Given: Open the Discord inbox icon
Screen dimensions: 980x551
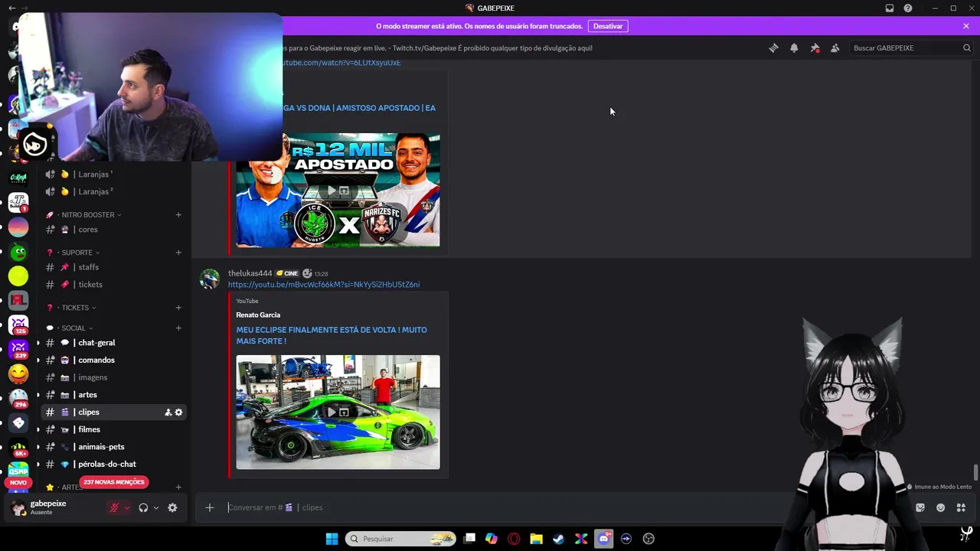Looking at the screenshot, I should [x=890, y=8].
